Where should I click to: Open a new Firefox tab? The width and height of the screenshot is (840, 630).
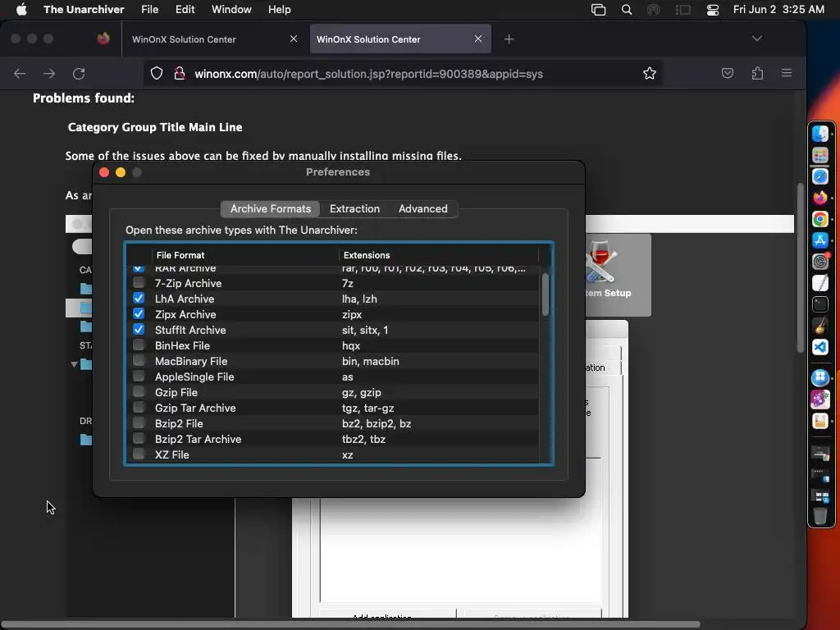pos(509,39)
